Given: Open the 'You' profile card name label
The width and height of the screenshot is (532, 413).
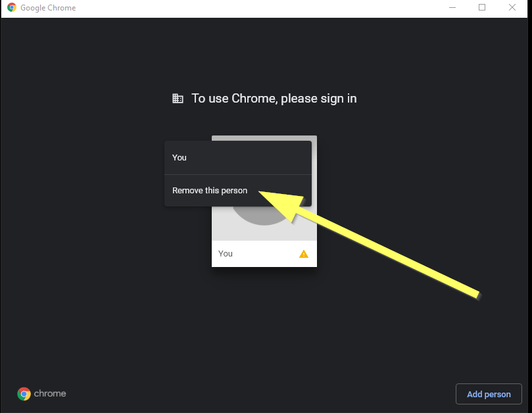Looking at the screenshot, I should point(226,254).
